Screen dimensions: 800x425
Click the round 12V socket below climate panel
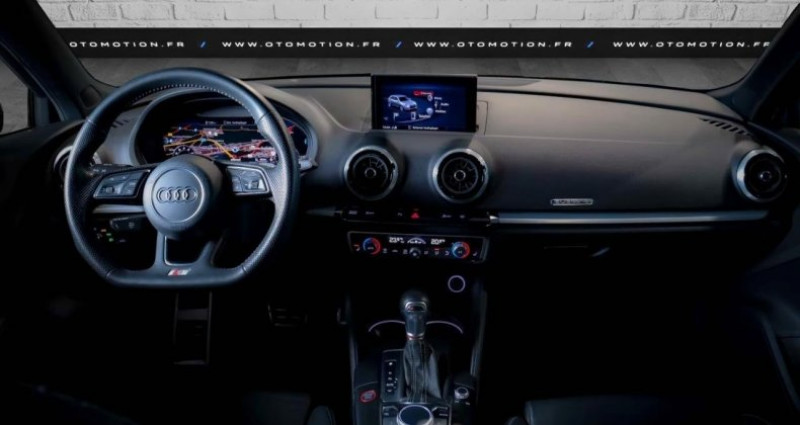[456, 283]
